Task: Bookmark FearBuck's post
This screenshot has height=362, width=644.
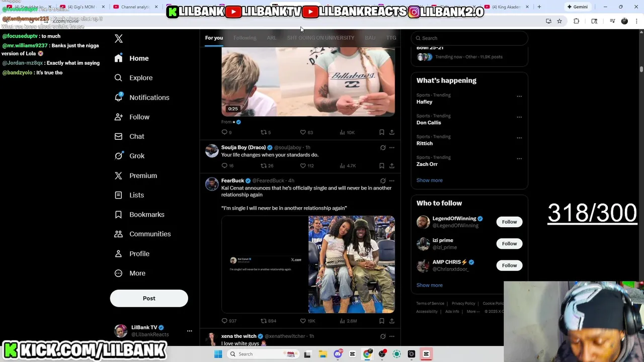Action: click(x=382, y=321)
